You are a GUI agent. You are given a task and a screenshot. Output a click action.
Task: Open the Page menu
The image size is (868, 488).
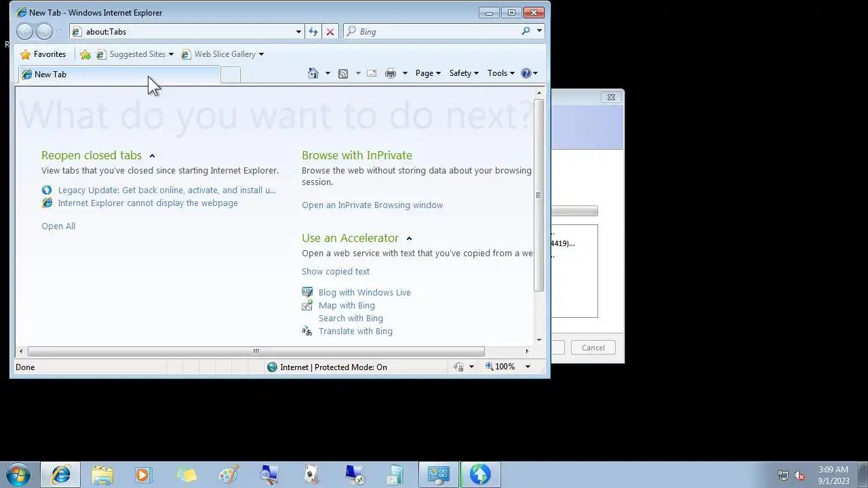point(428,73)
